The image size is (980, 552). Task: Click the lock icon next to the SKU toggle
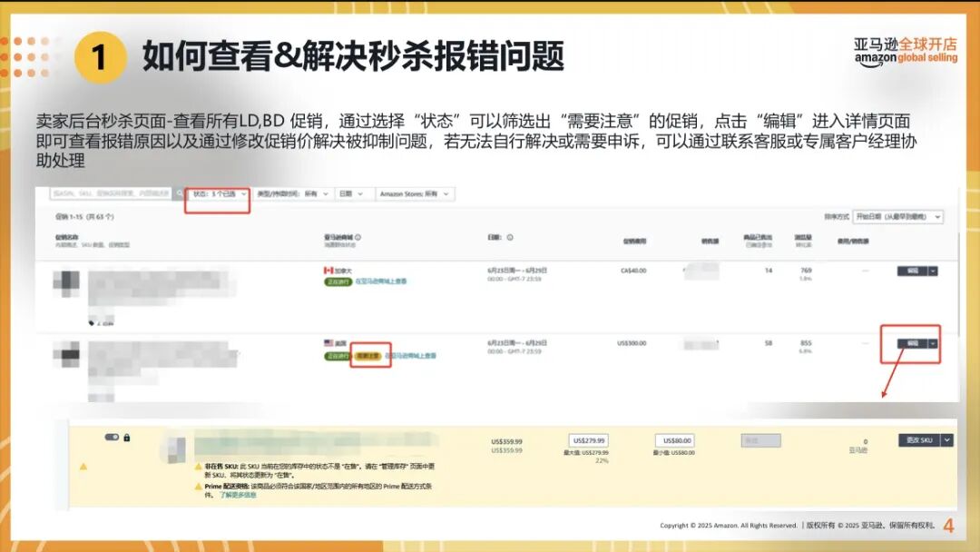point(126,438)
